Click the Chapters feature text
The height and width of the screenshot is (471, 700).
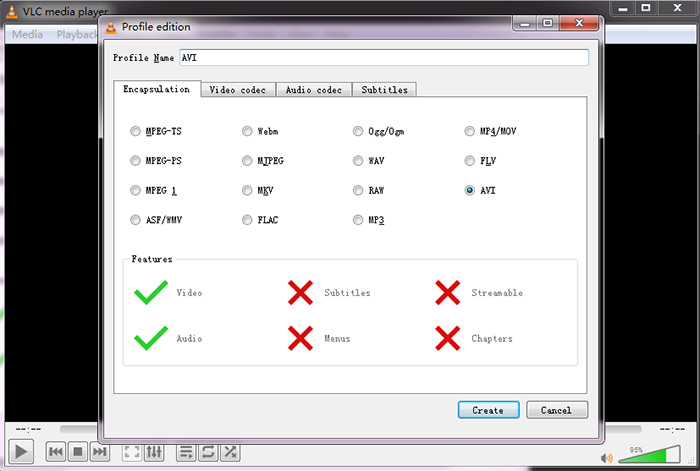pos(492,338)
